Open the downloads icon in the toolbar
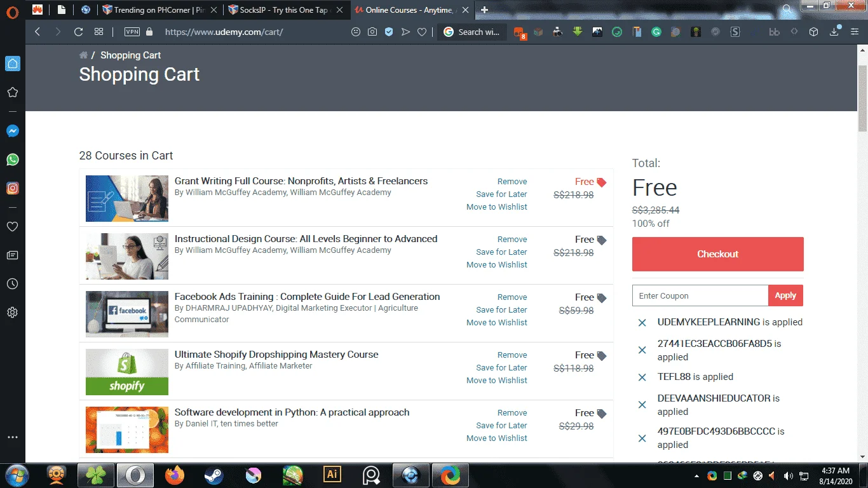 (834, 32)
